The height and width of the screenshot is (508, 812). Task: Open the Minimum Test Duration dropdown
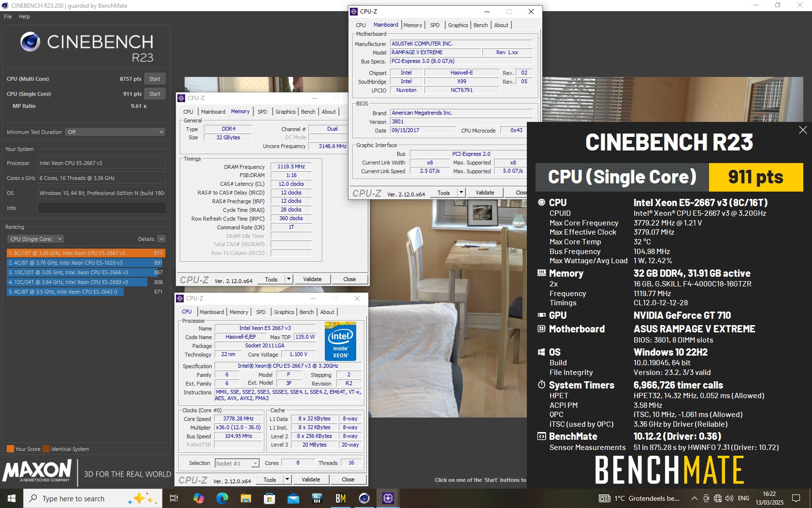pos(116,132)
